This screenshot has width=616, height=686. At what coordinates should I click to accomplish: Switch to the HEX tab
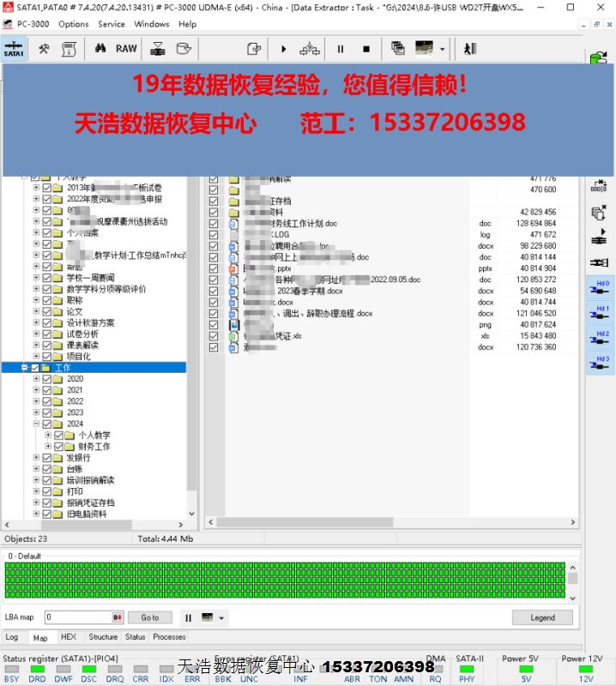69,637
